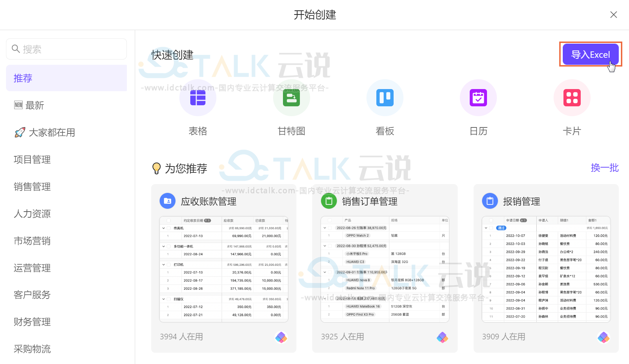629x364 pixels.
Task: Click 换一批 to refresh recommendations
Action: click(x=605, y=168)
